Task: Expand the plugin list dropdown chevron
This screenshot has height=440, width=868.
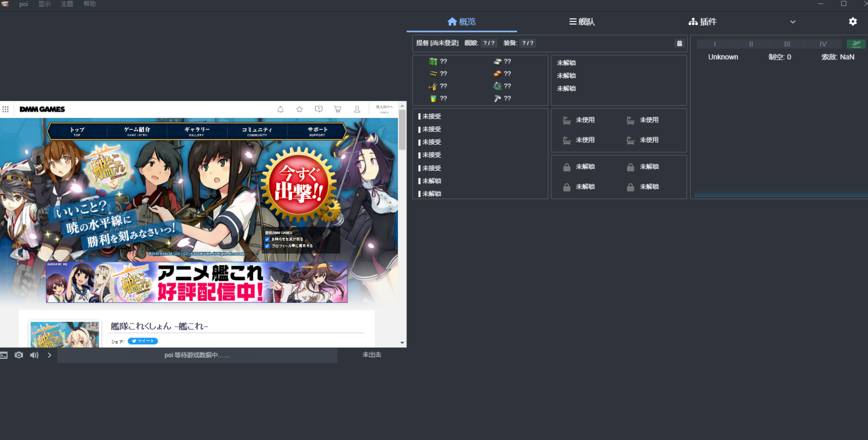Action: point(793,22)
